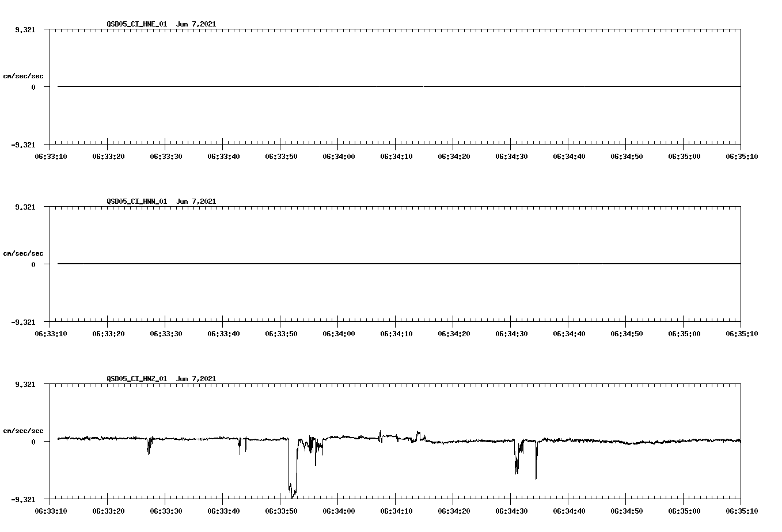This screenshot has height=532, width=782.
Task: Click the 06:34:00 time label under HNE plot
Action: point(339,156)
